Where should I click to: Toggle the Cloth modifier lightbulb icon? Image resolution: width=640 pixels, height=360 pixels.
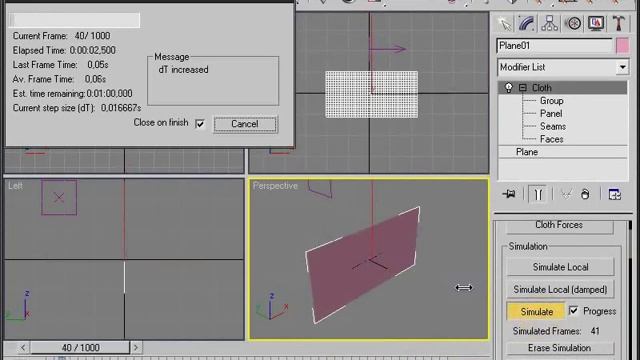click(x=509, y=88)
